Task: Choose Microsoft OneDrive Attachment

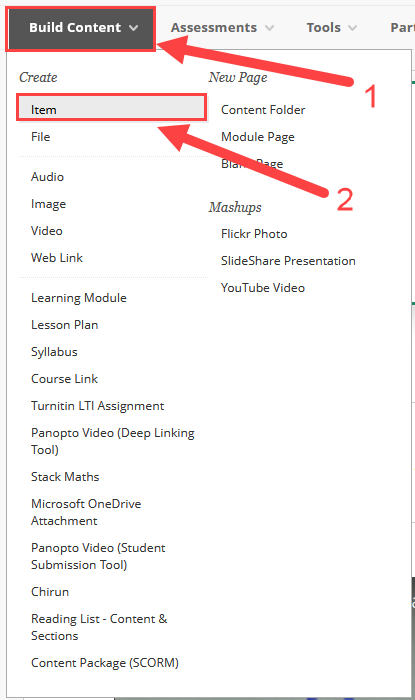Action: click(x=86, y=512)
